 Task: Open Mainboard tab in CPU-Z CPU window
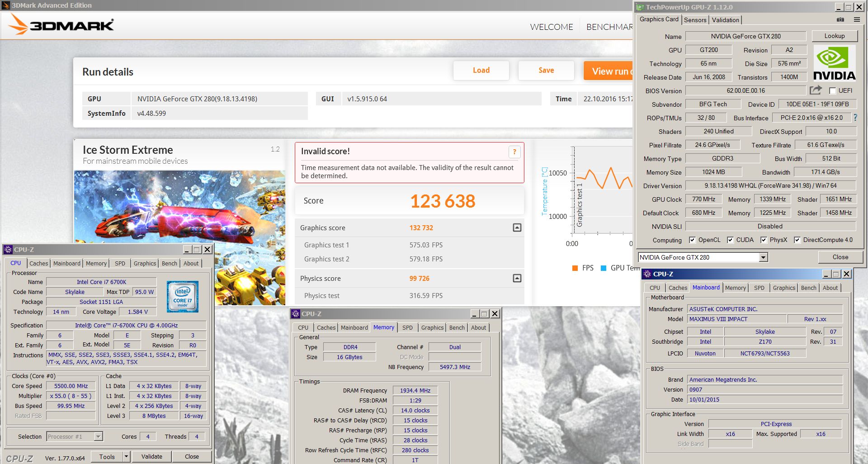pyautogui.click(x=67, y=263)
